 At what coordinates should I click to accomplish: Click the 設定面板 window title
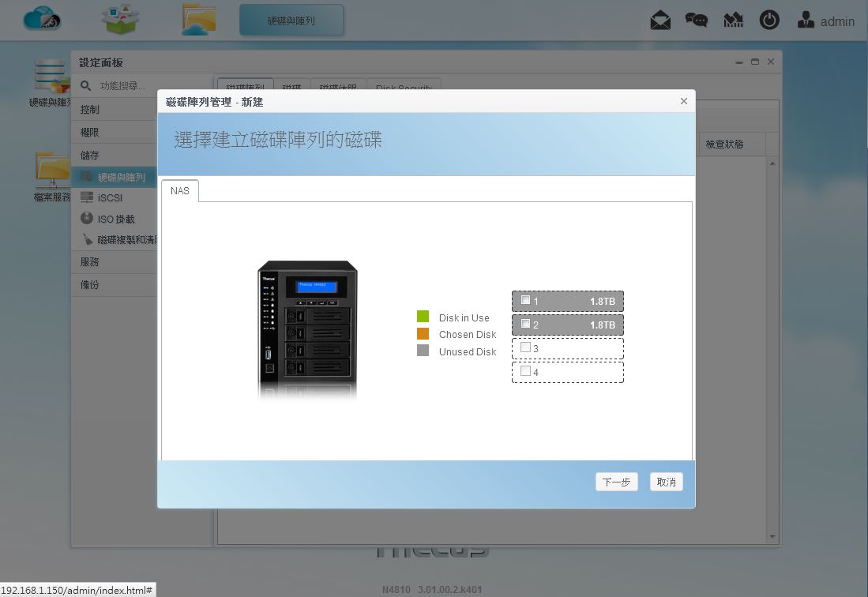(x=101, y=62)
